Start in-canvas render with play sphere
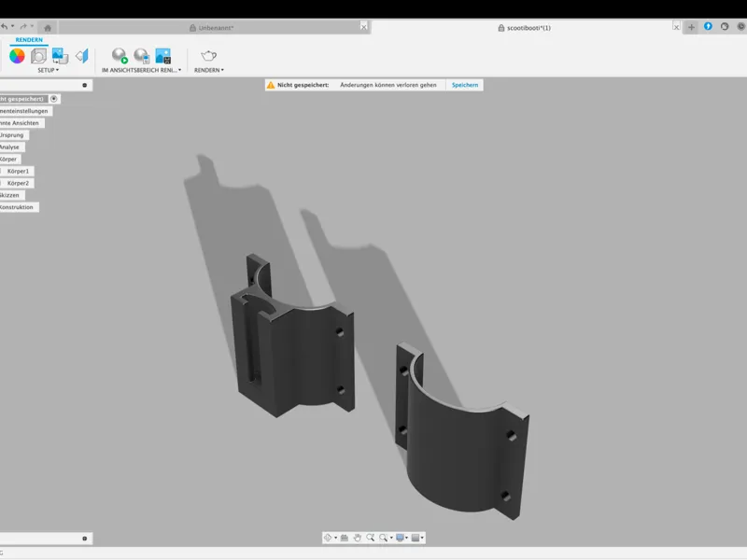Screen dimensions: 747x560 coord(120,56)
